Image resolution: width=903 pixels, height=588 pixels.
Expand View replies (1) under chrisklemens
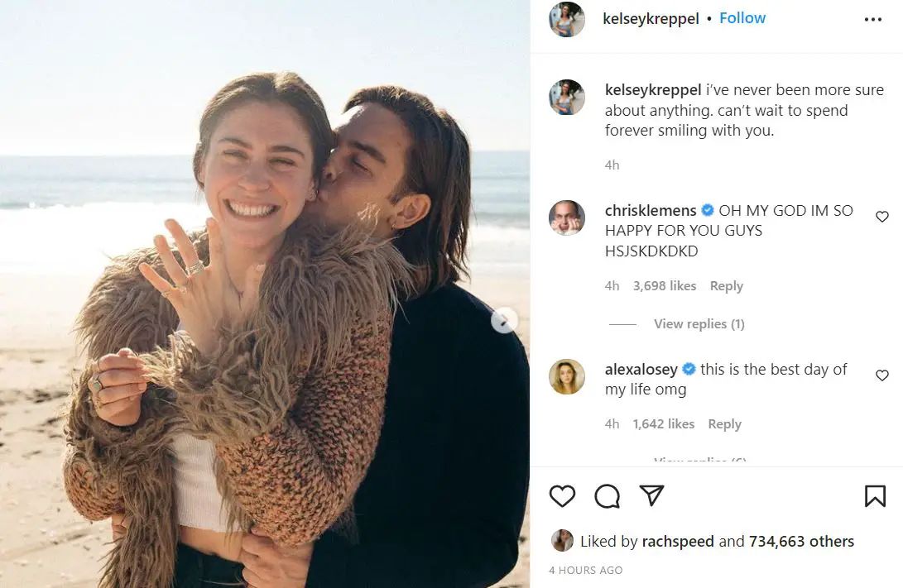pos(699,324)
